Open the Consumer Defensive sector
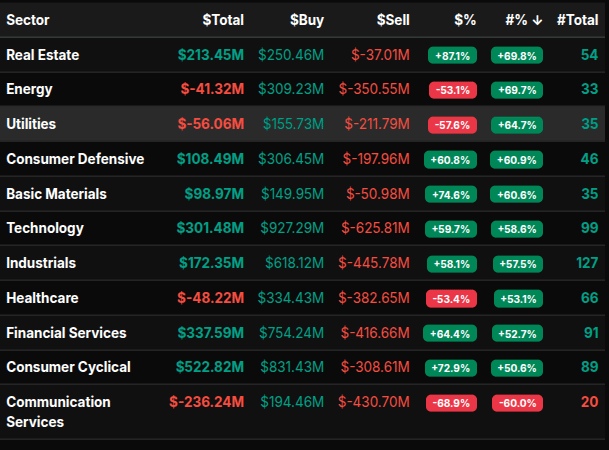Viewport: 609px width, 450px height. [x=75, y=159]
